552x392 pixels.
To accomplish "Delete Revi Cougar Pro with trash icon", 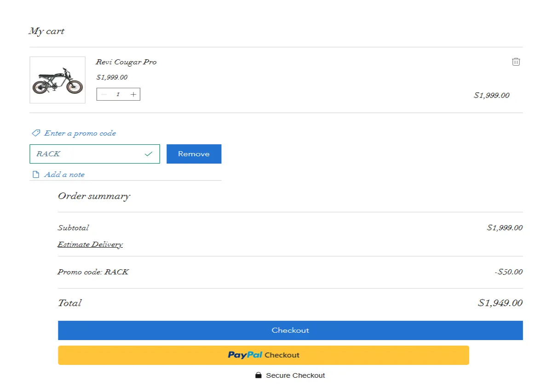I will pyautogui.click(x=516, y=62).
